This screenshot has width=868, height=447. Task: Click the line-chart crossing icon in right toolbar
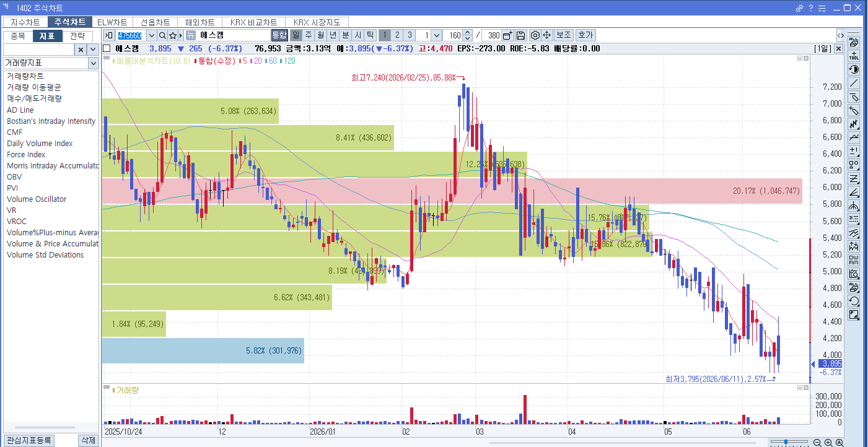854,137
